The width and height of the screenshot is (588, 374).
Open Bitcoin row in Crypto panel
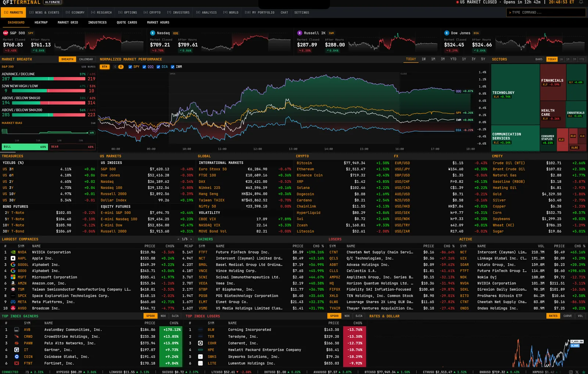[343, 163]
